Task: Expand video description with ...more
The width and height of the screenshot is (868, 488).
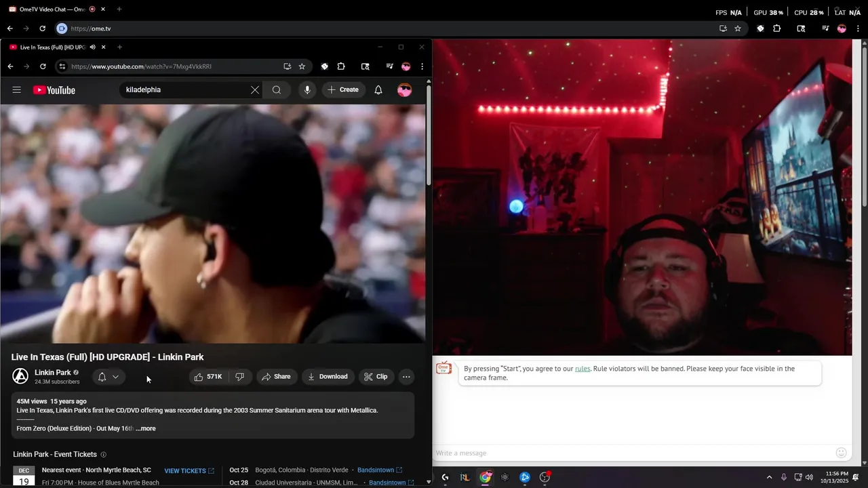Action: point(146,428)
